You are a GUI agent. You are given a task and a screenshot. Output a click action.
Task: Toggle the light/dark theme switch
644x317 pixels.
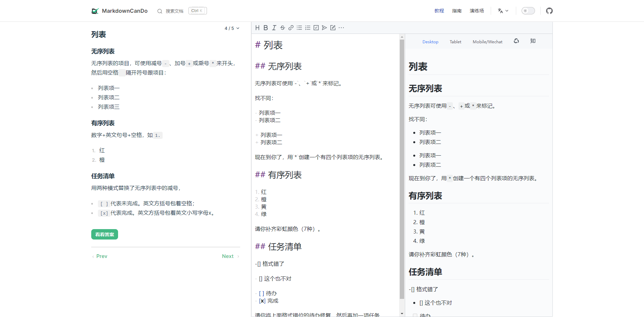point(528,11)
